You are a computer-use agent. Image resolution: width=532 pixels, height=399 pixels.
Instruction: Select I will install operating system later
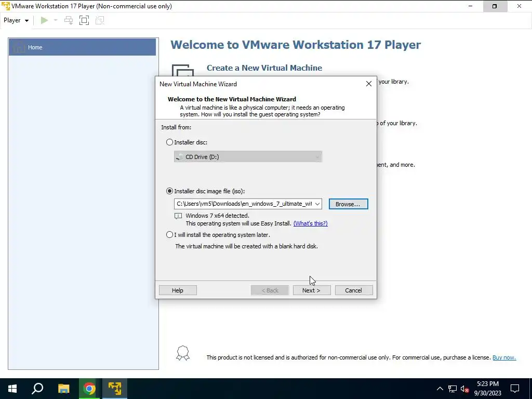[x=169, y=234]
